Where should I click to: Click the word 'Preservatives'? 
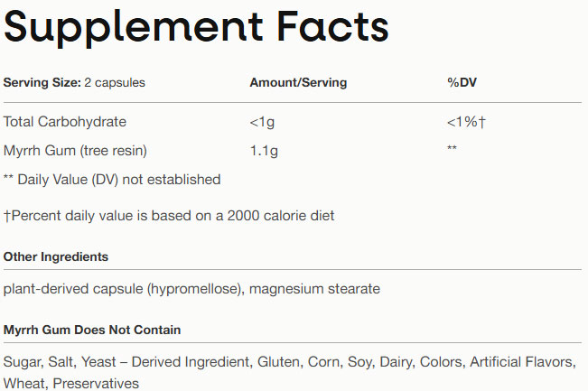point(96,384)
